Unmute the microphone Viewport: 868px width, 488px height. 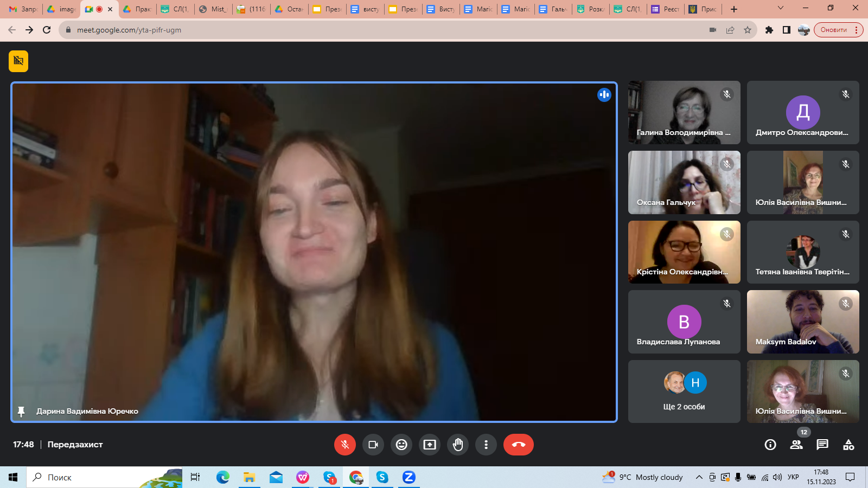click(345, 445)
